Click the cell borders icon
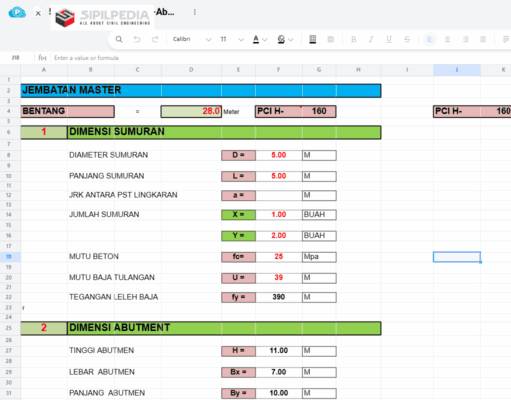The width and height of the screenshot is (511, 400). pyautogui.click(x=313, y=39)
